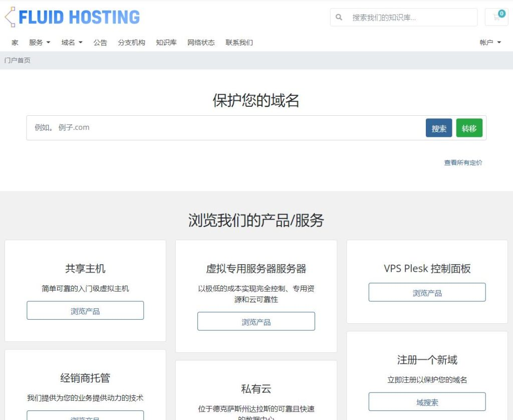
Task: Open the 帐户 account dropdown
Action: [490, 43]
